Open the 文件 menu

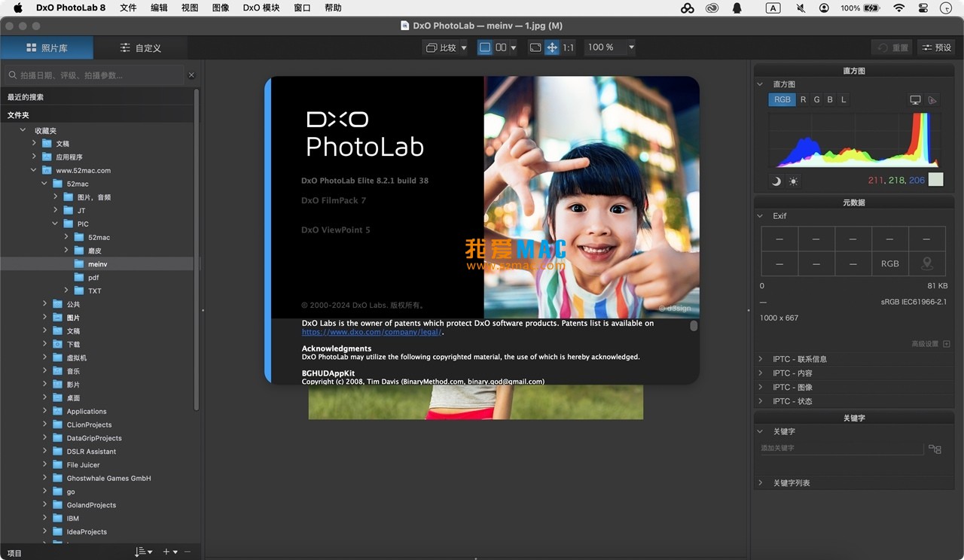pyautogui.click(x=128, y=8)
